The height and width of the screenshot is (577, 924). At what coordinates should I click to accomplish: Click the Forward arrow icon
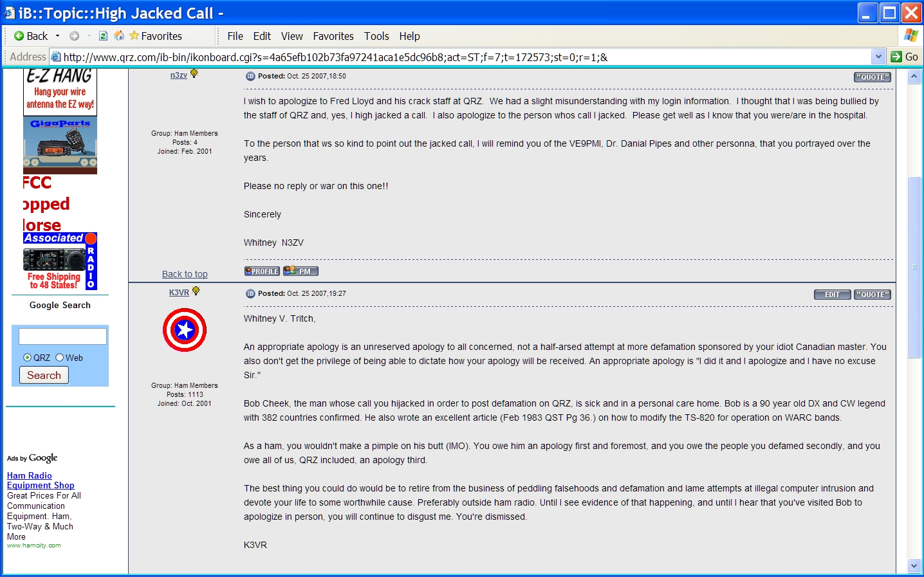pos(74,36)
